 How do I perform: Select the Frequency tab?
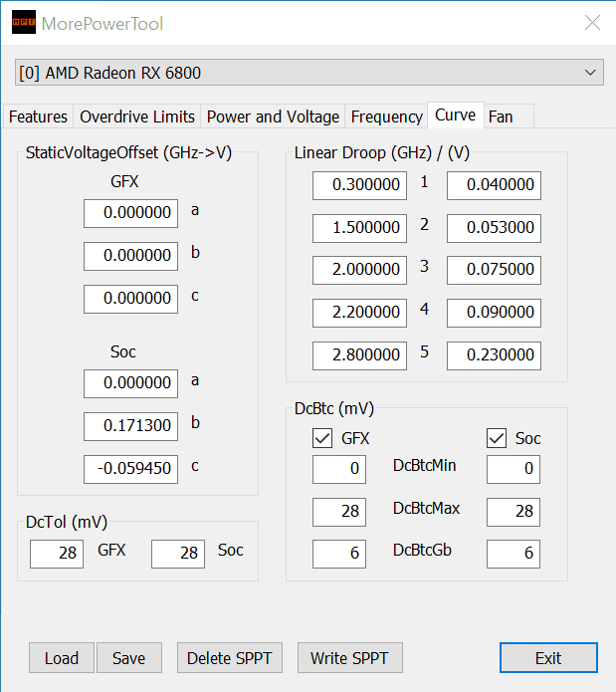[387, 116]
